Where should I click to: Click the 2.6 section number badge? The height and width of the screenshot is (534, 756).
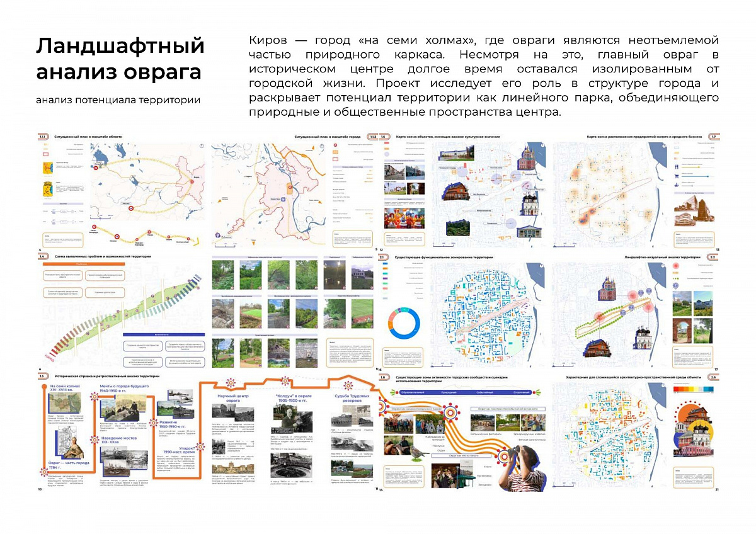[713, 377]
